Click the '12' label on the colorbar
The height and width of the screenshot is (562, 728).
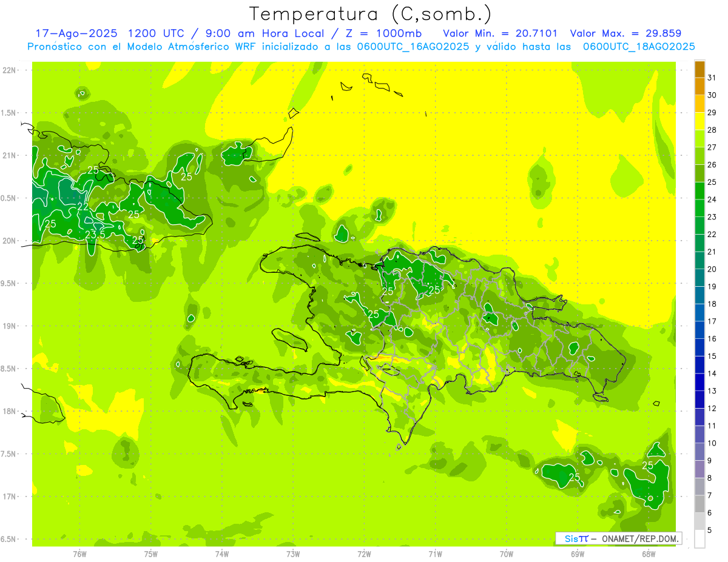[712, 408]
